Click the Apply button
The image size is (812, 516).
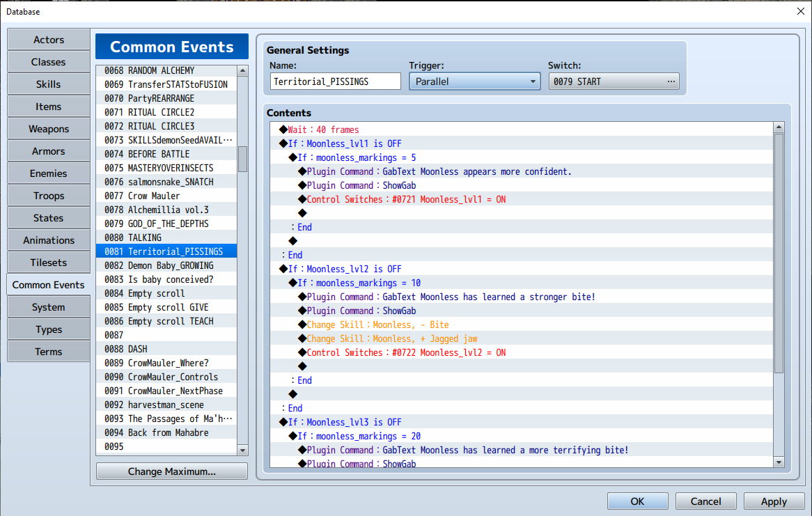click(x=774, y=501)
